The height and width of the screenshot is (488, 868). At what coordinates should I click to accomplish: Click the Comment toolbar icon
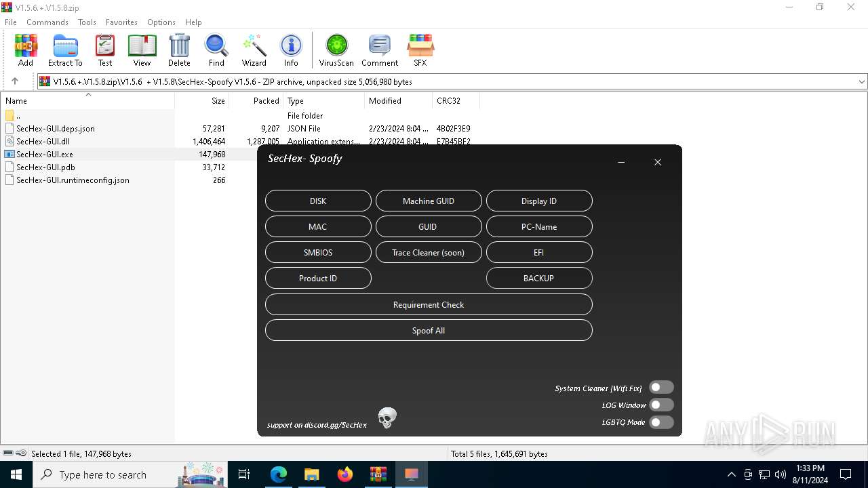point(380,51)
